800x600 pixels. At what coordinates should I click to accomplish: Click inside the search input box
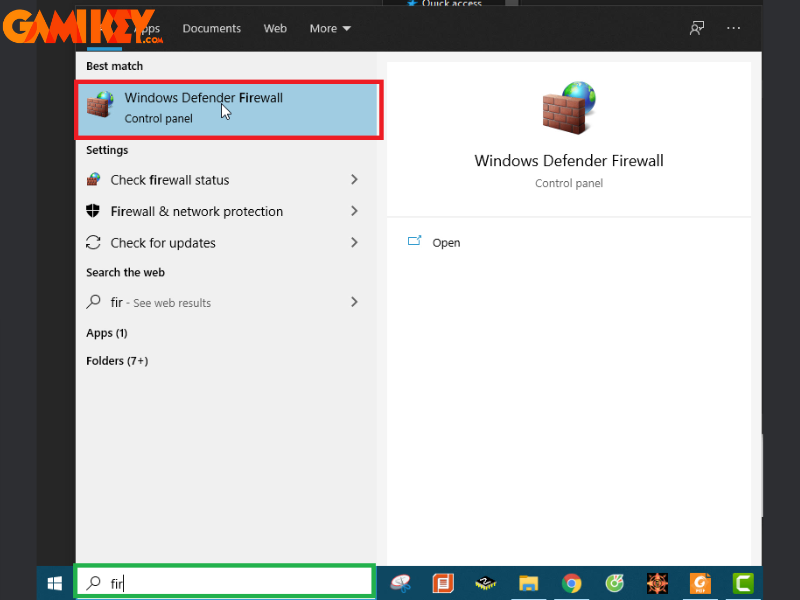tap(225, 583)
